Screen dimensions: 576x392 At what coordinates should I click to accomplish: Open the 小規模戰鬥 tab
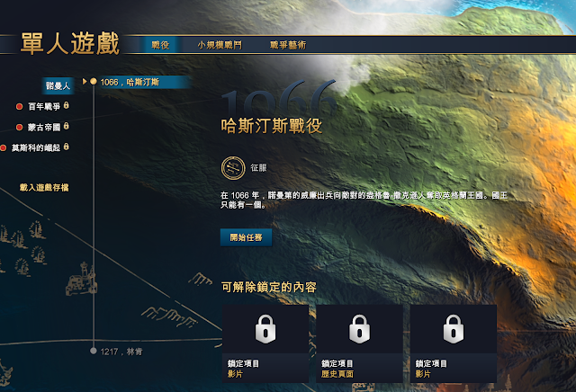click(x=220, y=45)
